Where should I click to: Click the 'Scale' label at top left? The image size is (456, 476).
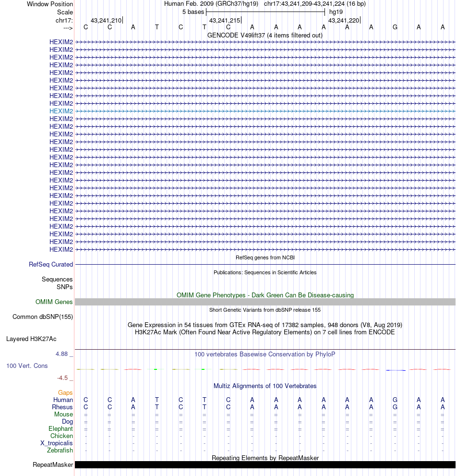coord(65,12)
